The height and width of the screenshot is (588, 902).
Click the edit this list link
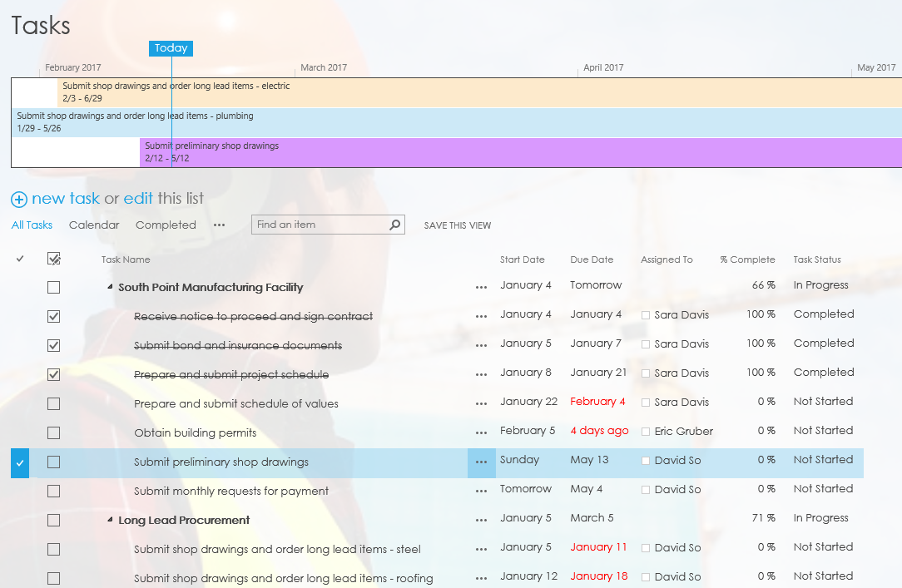coord(138,199)
